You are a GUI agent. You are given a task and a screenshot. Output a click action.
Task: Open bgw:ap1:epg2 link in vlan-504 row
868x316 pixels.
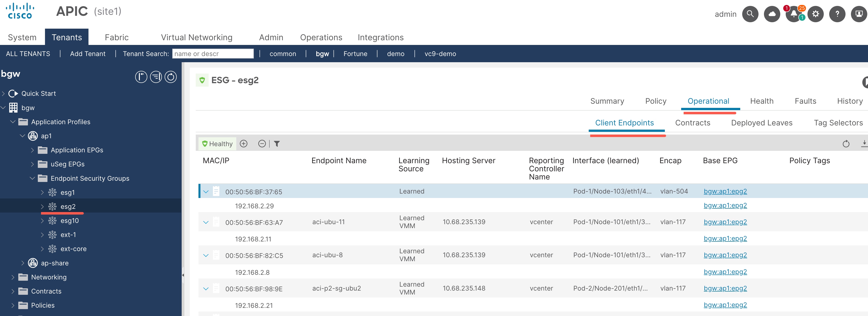coord(725,191)
